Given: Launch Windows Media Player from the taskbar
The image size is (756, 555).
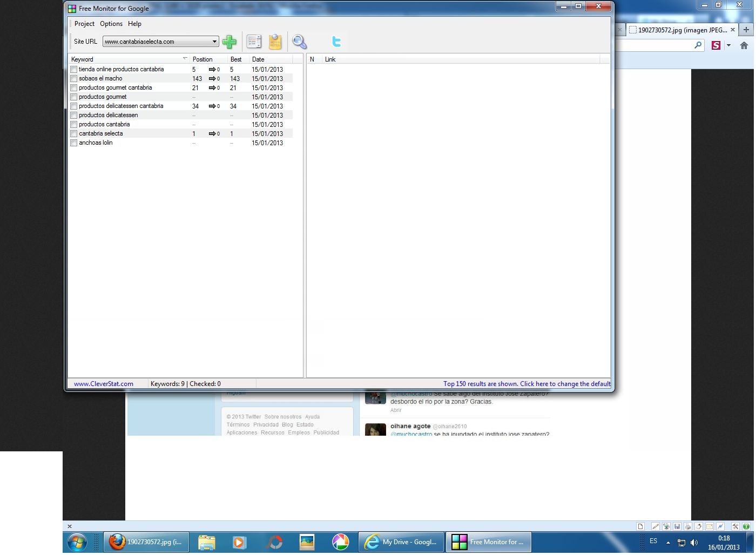Looking at the screenshot, I should [x=239, y=542].
